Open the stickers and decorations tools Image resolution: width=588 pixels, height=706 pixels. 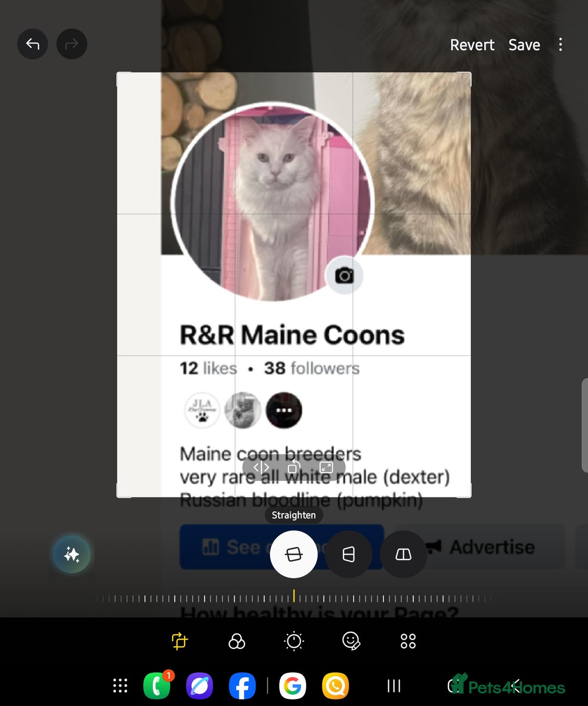pos(351,641)
